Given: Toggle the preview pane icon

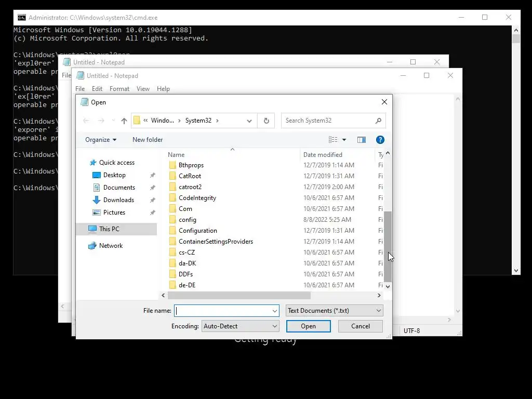Looking at the screenshot, I should [362, 140].
